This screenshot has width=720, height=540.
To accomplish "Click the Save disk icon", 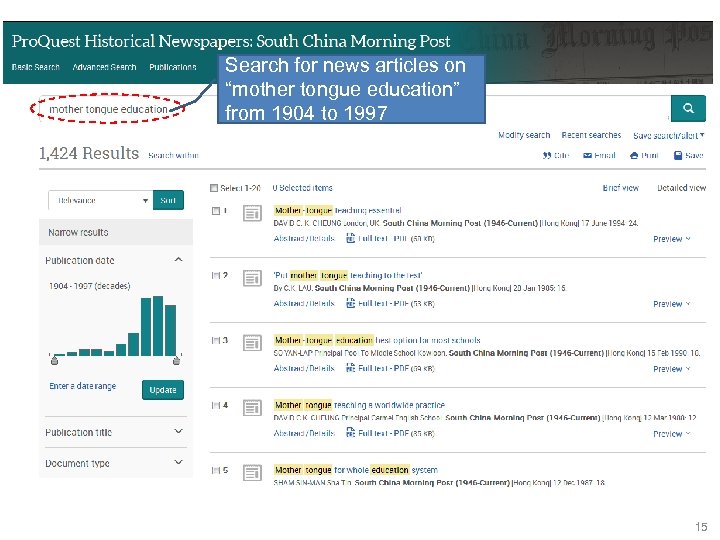I will [678, 156].
